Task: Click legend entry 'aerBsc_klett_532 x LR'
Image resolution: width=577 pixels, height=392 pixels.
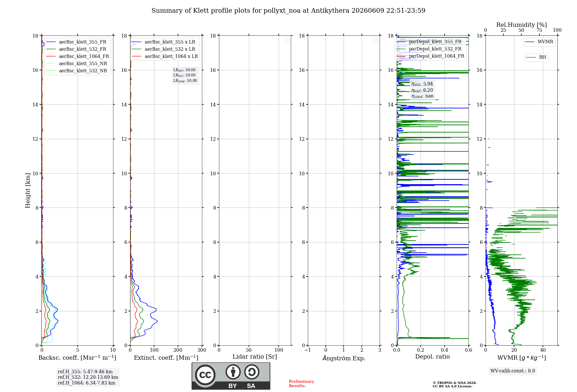Action: [x=170, y=49]
